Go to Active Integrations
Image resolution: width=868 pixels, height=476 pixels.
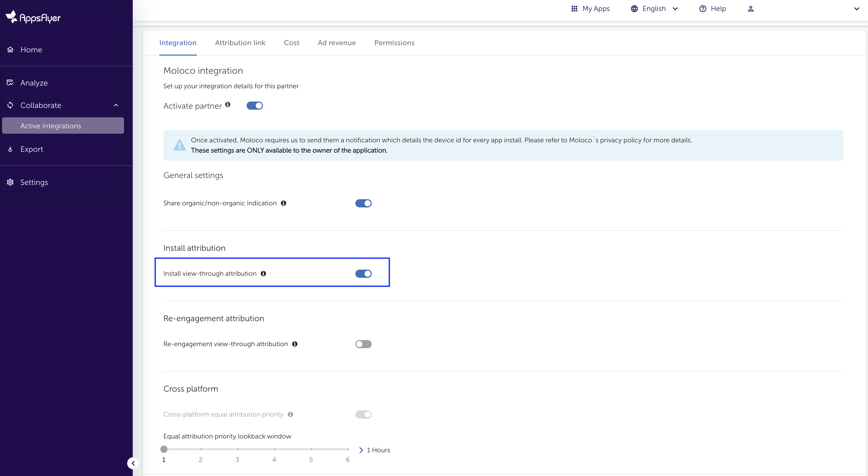tap(51, 126)
